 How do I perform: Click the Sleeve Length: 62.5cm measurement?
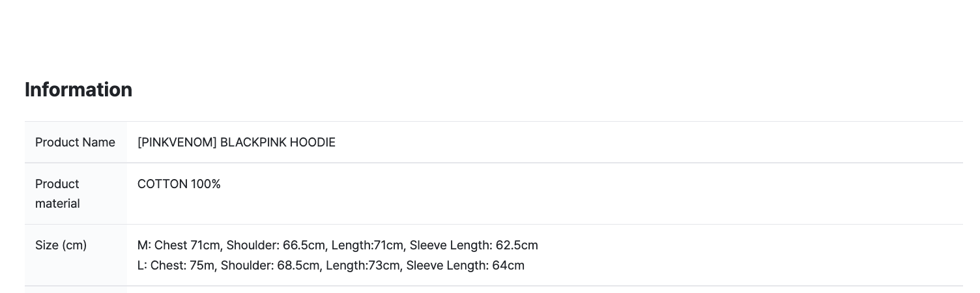pos(474,245)
